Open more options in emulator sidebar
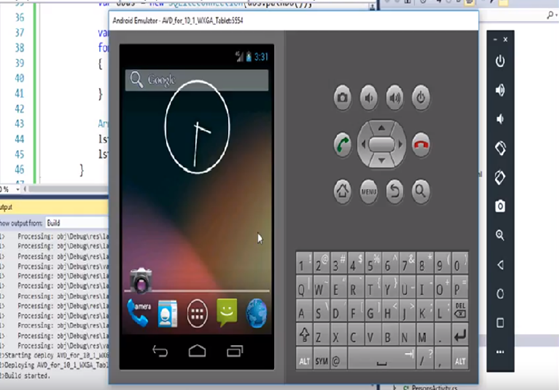 pyautogui.click(x=500, y=352)
